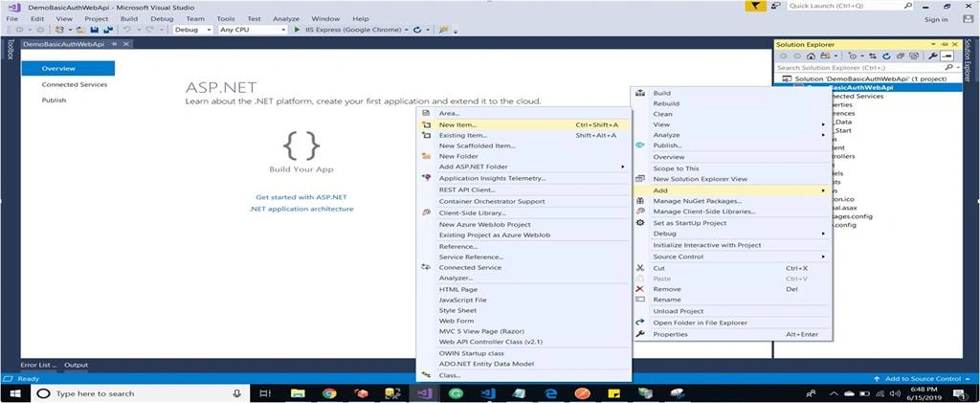Select New Item... in the Add submenu
980x403 pixels.
coord(523,124)
